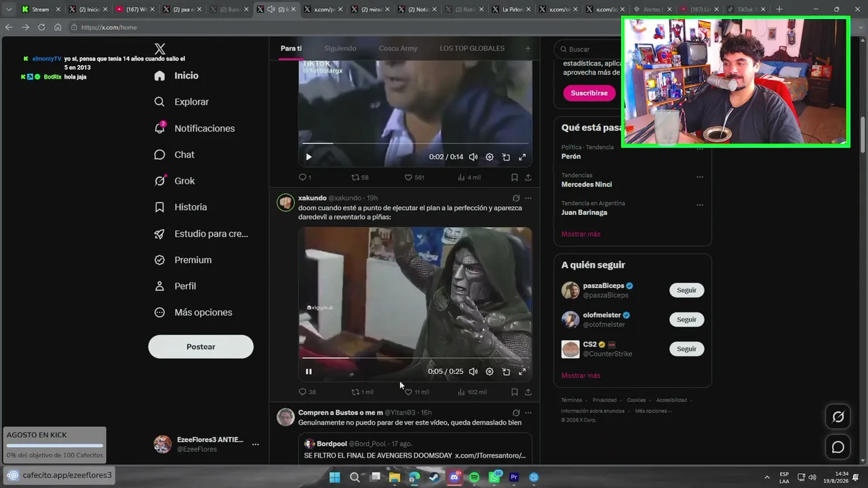Play the top video at 0:02

[309, 157]
